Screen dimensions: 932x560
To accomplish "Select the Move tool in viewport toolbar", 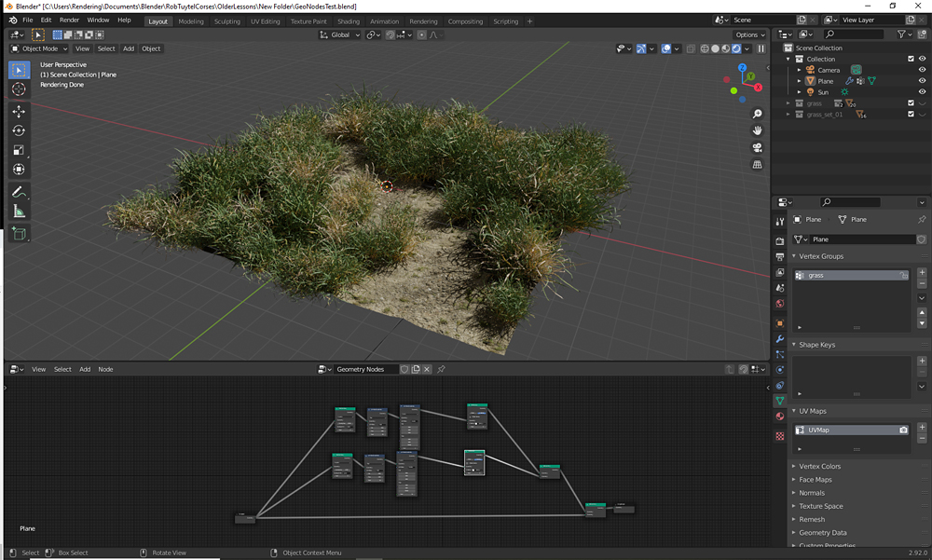I will pos(19,111).
